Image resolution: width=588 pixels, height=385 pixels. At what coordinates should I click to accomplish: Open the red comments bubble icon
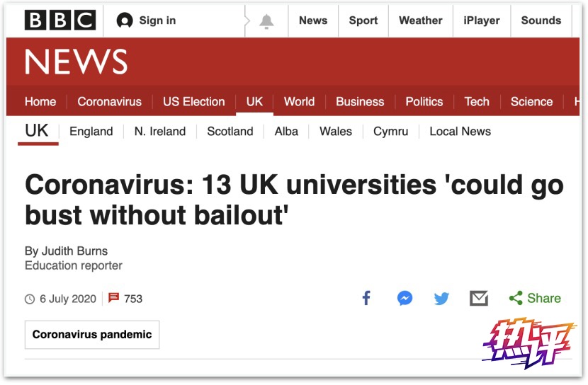(x=113, y=298)
